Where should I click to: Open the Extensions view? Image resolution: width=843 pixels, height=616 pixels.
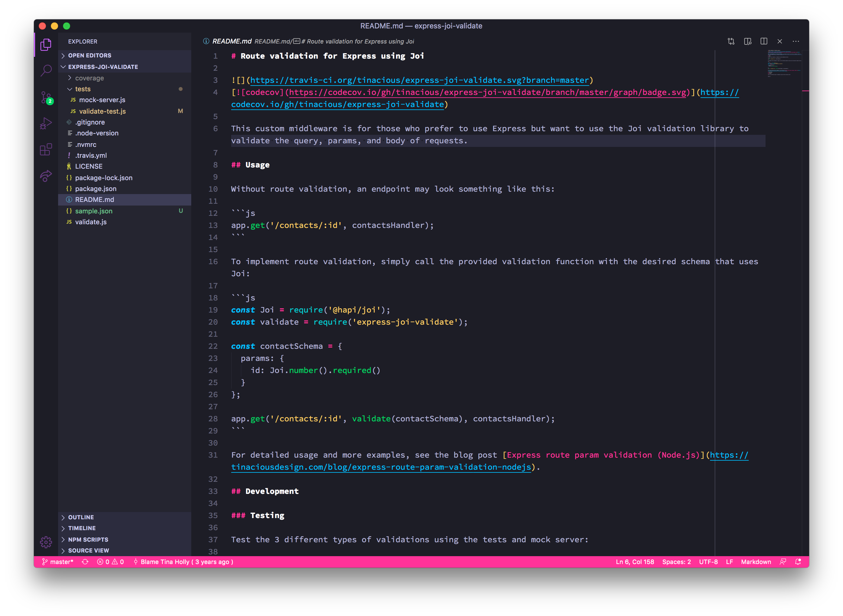pos(46,150)
